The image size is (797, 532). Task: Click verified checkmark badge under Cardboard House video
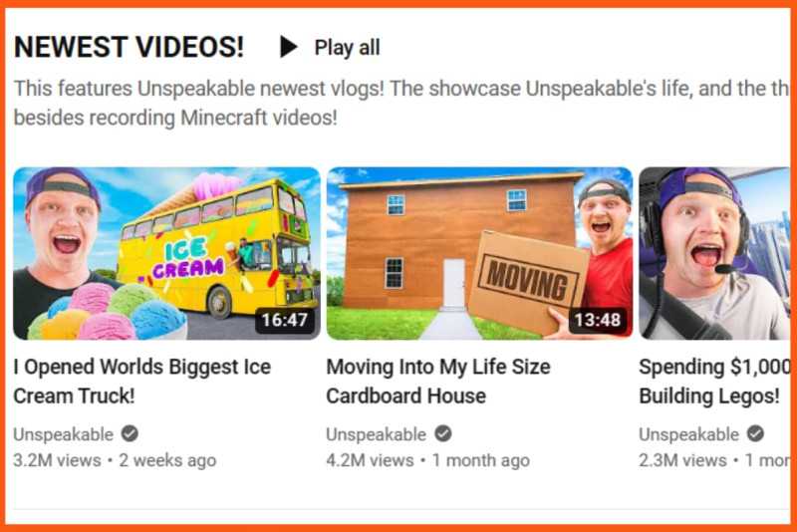tap(442, 434)
